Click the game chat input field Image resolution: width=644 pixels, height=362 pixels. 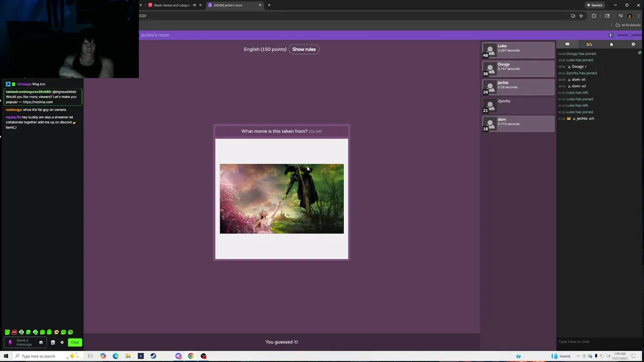pos(599,342)
